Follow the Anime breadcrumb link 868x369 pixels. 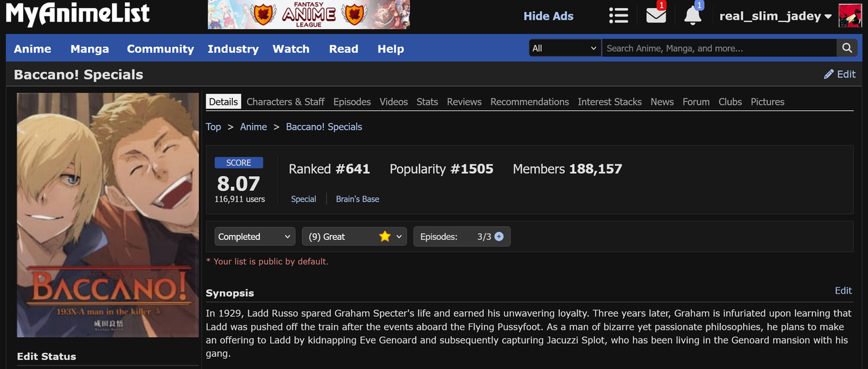tap(253, 127)
